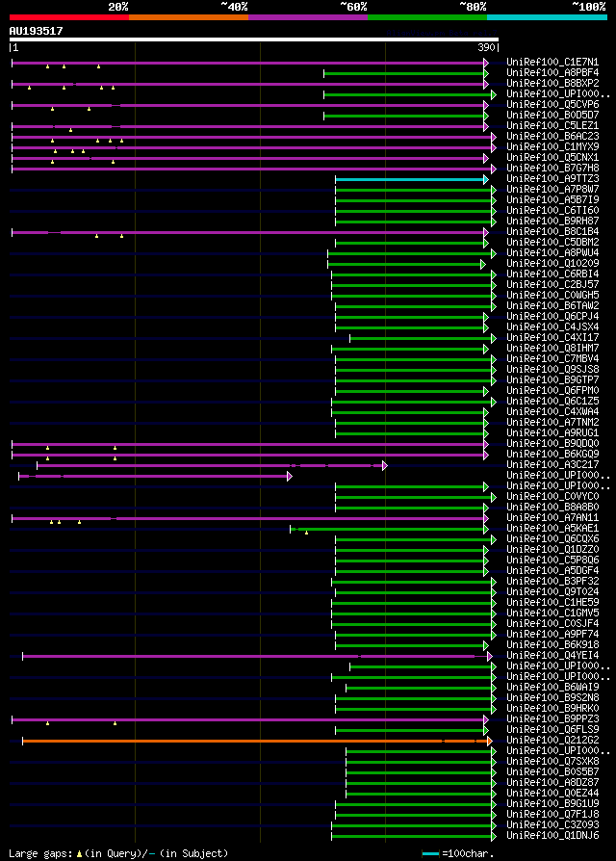Click the orange ~40% identity legend segment
Image resolution: width=616 pixels, height=861 pixels.
(x=189, y=17)
